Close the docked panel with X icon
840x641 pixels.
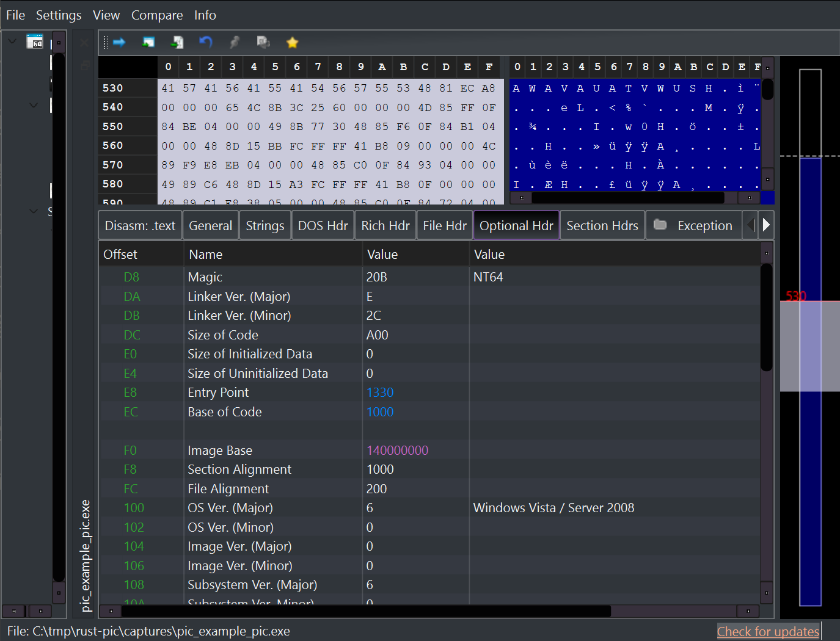84,43
